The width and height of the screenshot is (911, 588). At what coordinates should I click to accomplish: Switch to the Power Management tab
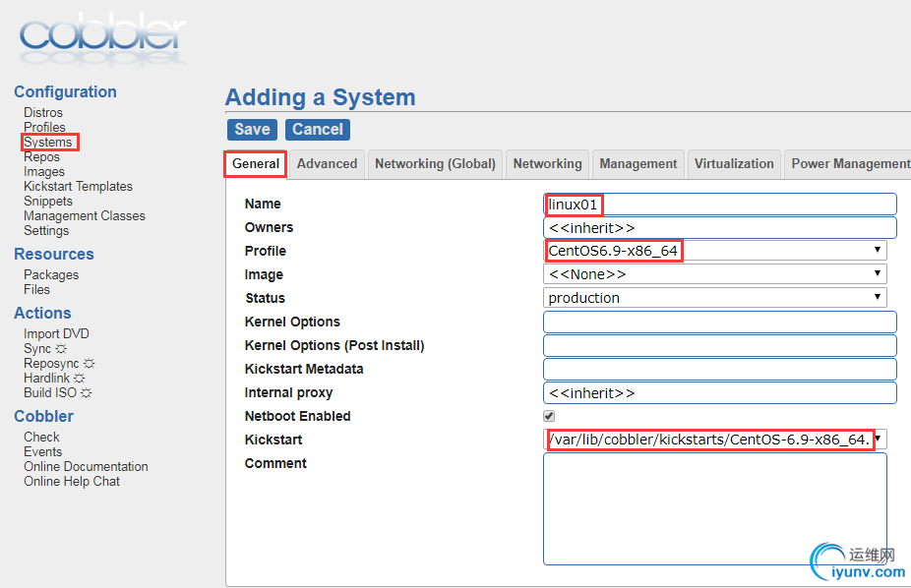[x=848, y=164]
